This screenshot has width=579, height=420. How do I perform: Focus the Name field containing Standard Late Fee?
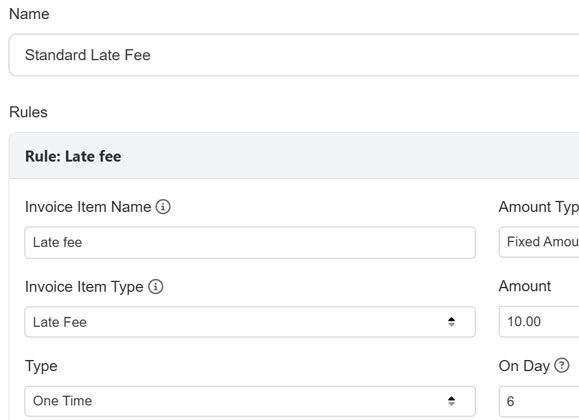[x=294, y=55]
